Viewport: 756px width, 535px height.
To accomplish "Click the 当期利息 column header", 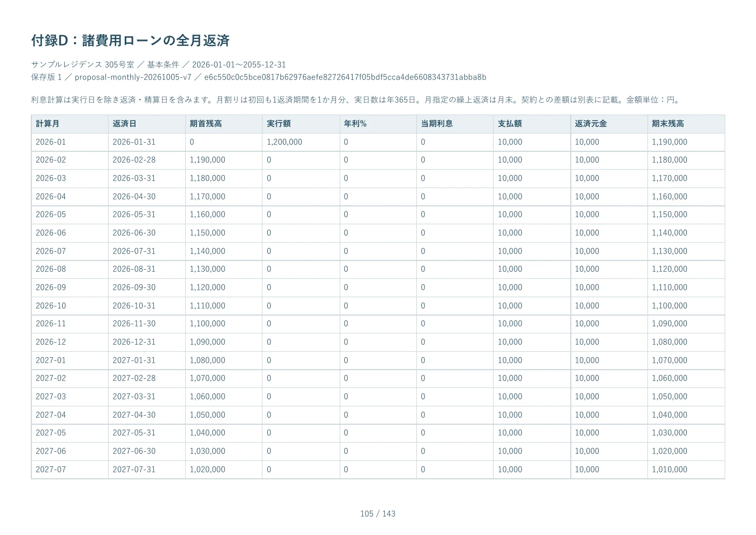I will pos(455,124).
